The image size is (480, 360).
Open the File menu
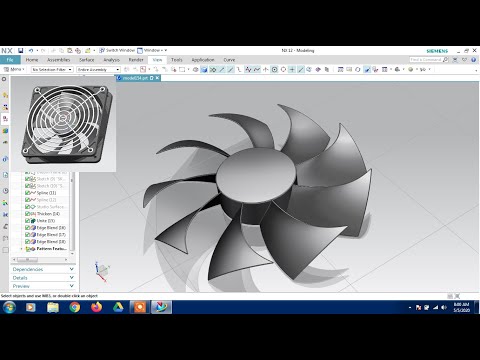(x=10, y=60)
